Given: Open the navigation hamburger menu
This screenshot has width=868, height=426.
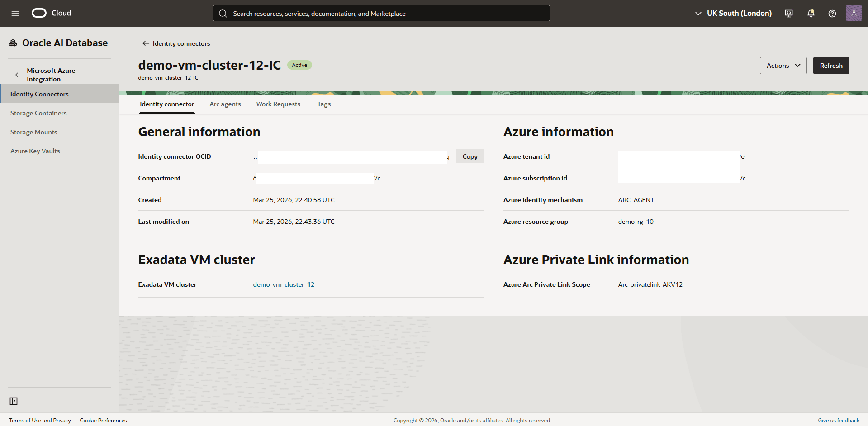Looking at the screenshot, I should point(15,13).
